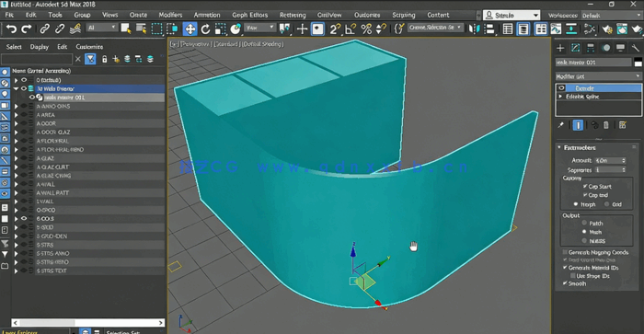
Task: Open the Modifier List dropdown
Action: 598,76
